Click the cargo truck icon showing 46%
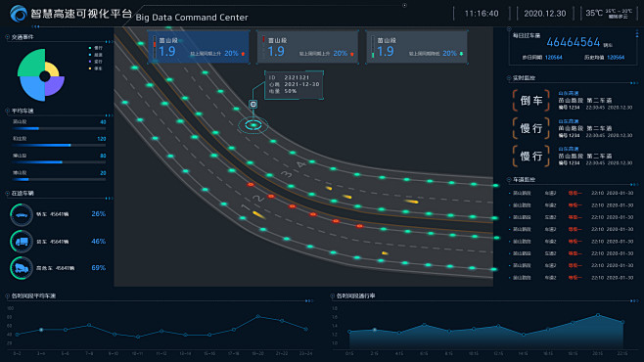Viewport: 644px width, 362px height. coord(22,242)
